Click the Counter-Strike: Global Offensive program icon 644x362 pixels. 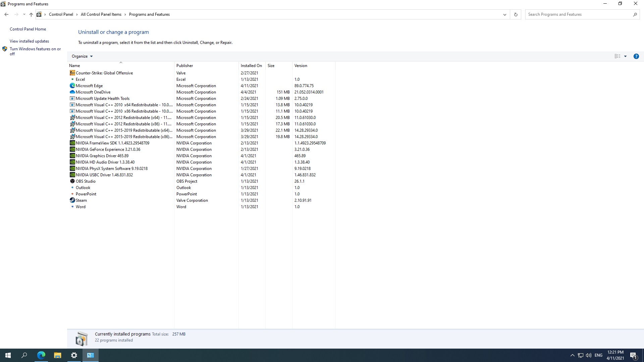72,73
